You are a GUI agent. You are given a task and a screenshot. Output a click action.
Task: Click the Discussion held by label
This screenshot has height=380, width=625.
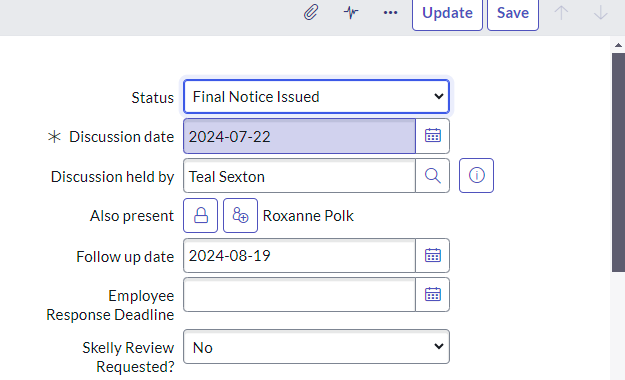[112, 177]
